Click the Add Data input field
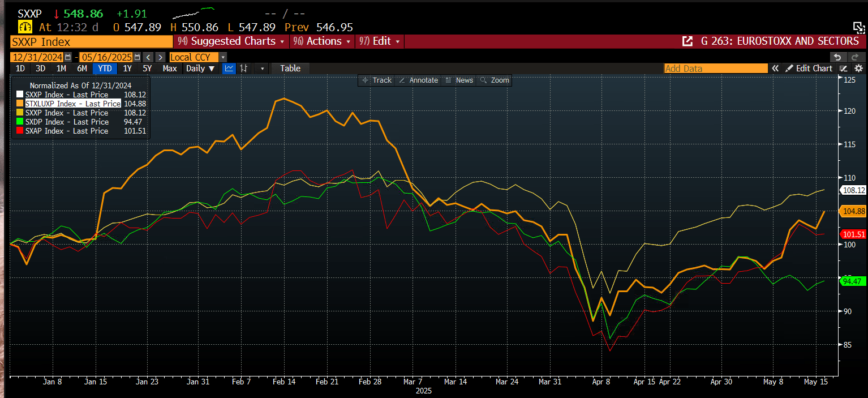The height and width of the screenshot is (398, 868). [x=715, y=69]
